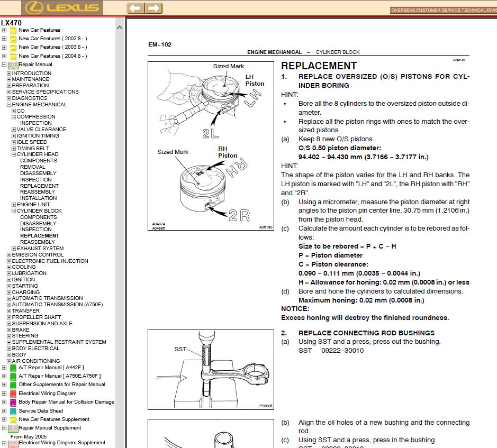The image size is (497, 448).
Task: Open REASSEMBLY under CYLINDER BLOCK
Action: click(38, 242)
